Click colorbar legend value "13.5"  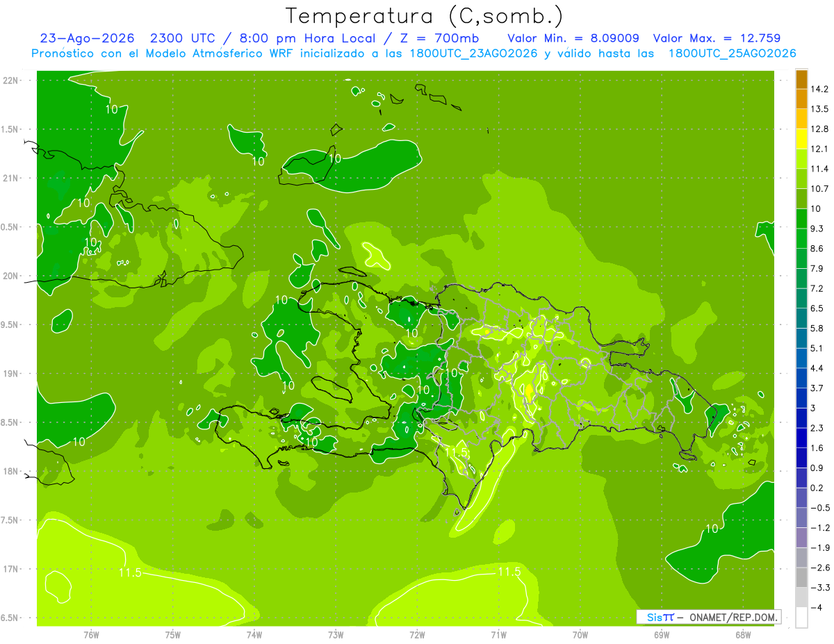click(819, 109)
